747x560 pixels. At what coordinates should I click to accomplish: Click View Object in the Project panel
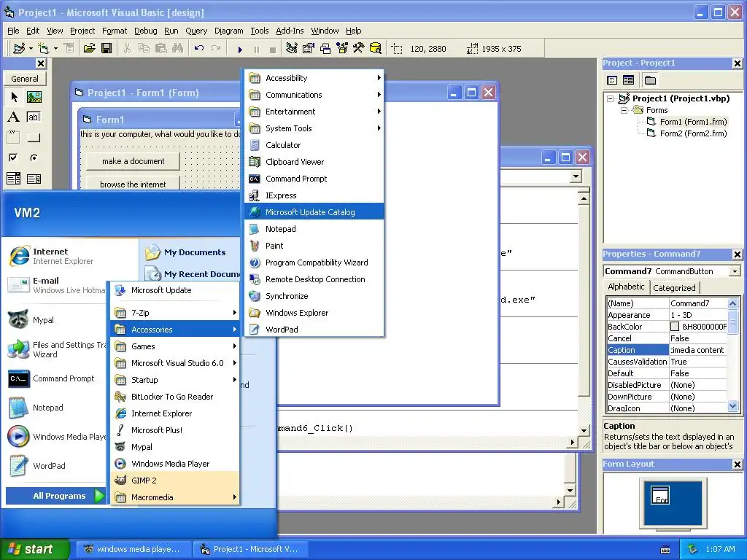(x=628, y=80)
